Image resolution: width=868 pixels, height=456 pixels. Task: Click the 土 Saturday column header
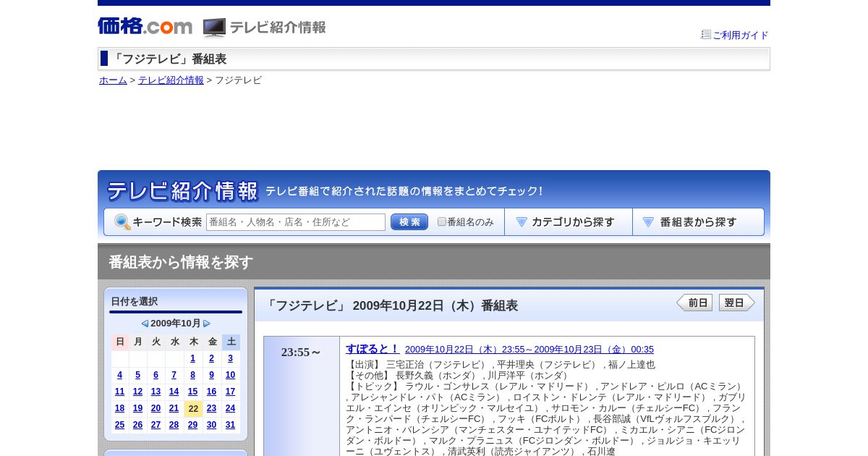[x=231, y=342]
